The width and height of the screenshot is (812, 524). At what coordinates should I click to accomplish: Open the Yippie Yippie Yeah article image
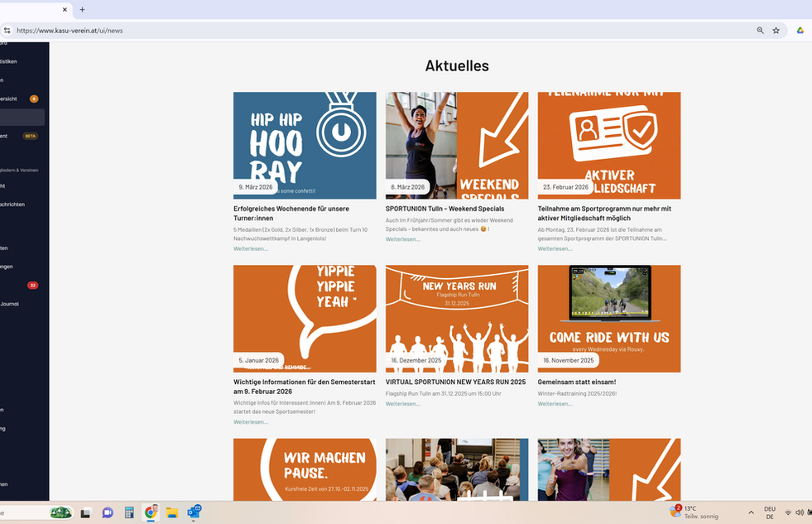tap(305, 319)
